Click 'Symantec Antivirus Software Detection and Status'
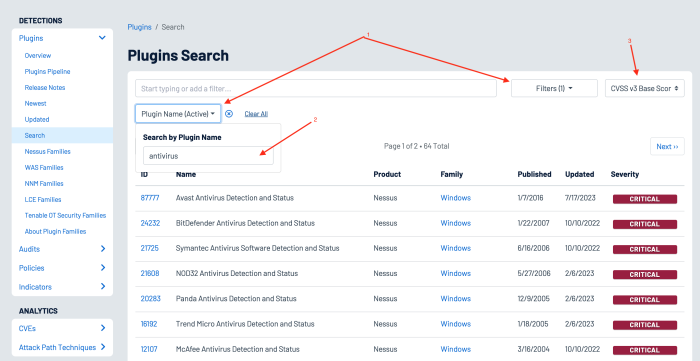700x361 pixels. pos(258,248)
